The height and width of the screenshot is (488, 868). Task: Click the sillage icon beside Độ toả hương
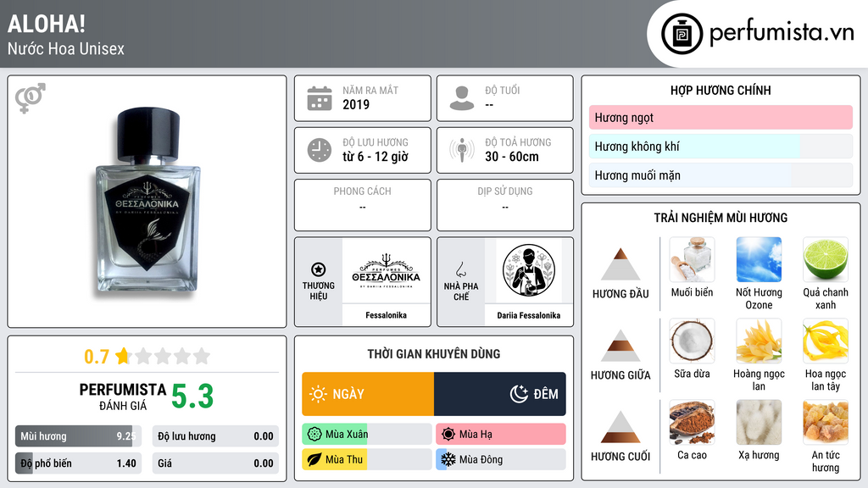click(x=462, y=150)
